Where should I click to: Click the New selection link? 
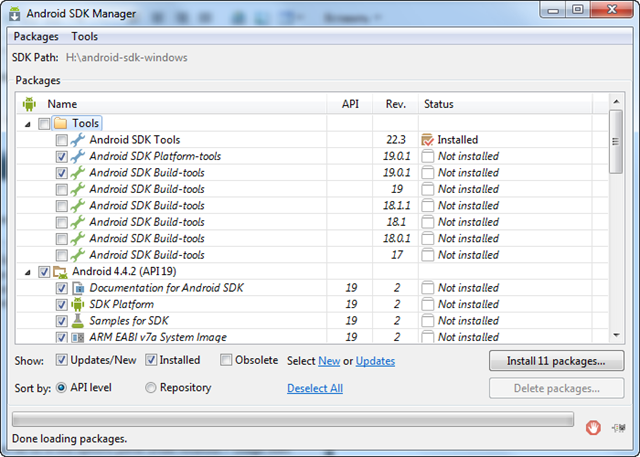coord(329,361)
